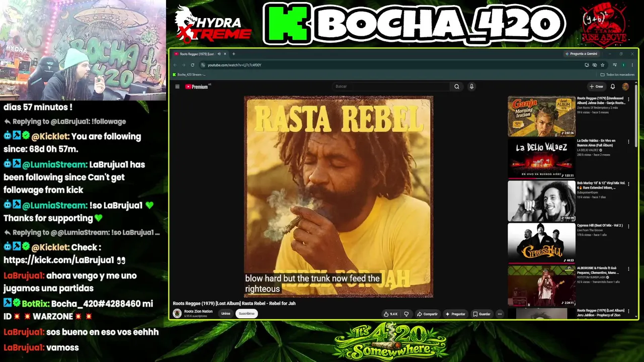Open the install/cast icon in address bar
Screen dimensions: 644x362
(x=587, y=65)
